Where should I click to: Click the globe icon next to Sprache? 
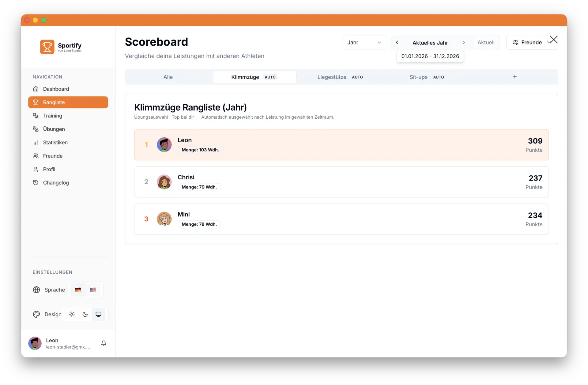pyautogui.click(x=36, y=290)
